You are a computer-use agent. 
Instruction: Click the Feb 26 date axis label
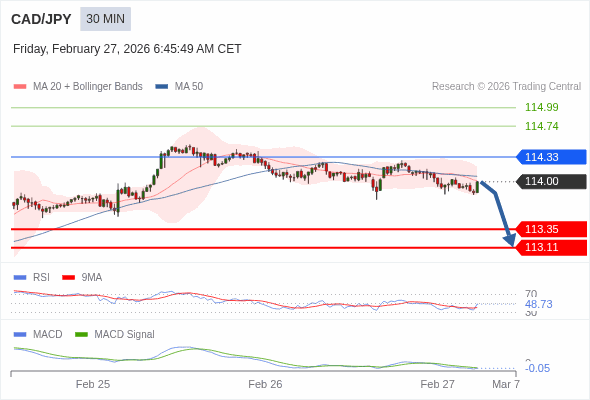265,384
